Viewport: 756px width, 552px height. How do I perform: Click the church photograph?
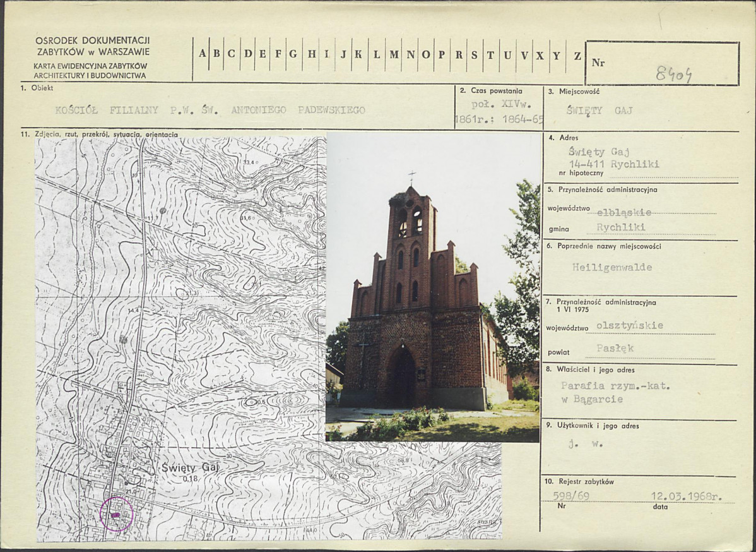tap(433, 287)
